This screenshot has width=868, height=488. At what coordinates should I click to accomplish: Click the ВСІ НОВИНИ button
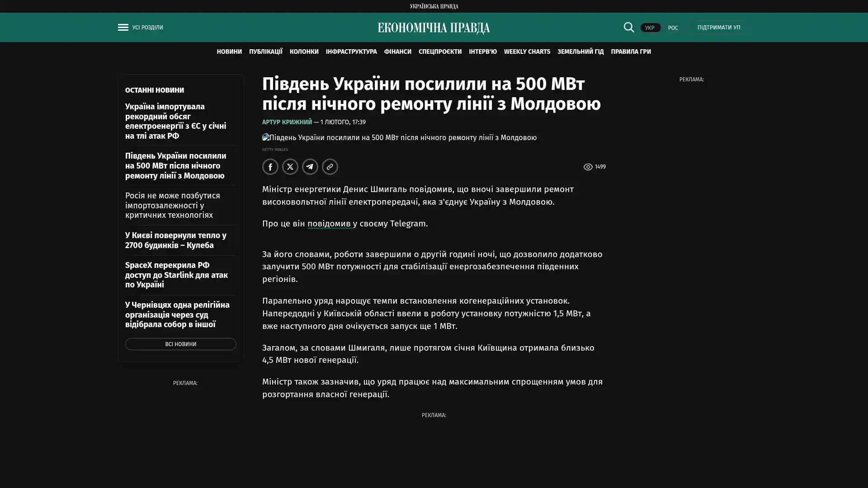point(180,344)
